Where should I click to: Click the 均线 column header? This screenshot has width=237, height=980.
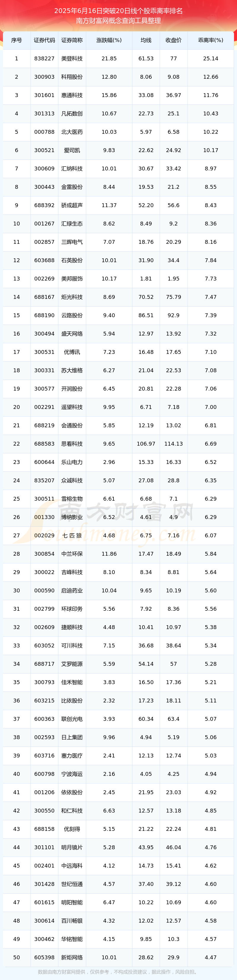point(146,40)
